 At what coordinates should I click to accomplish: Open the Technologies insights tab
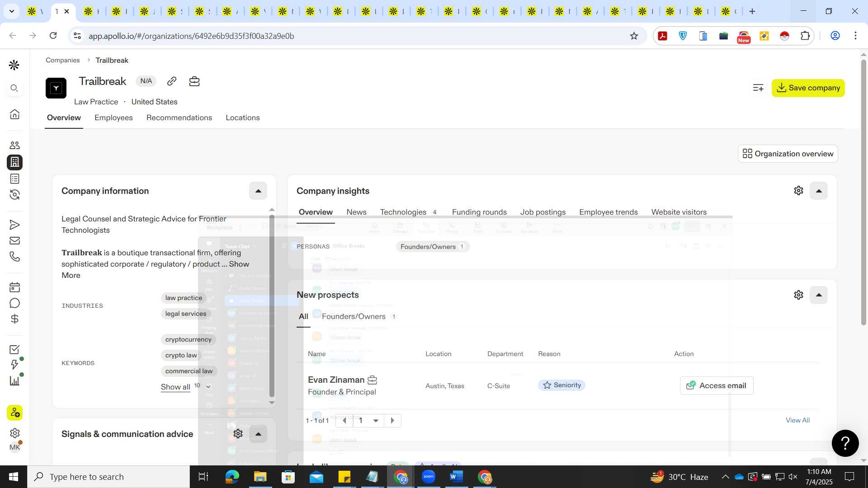(408, 212)
